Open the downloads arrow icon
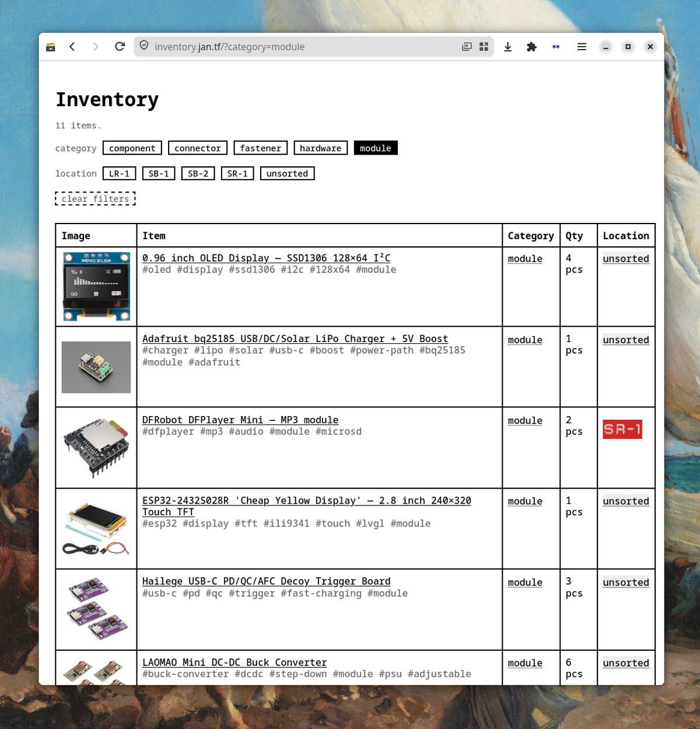The width and height of the screenshot is (700, 729). 508,47
